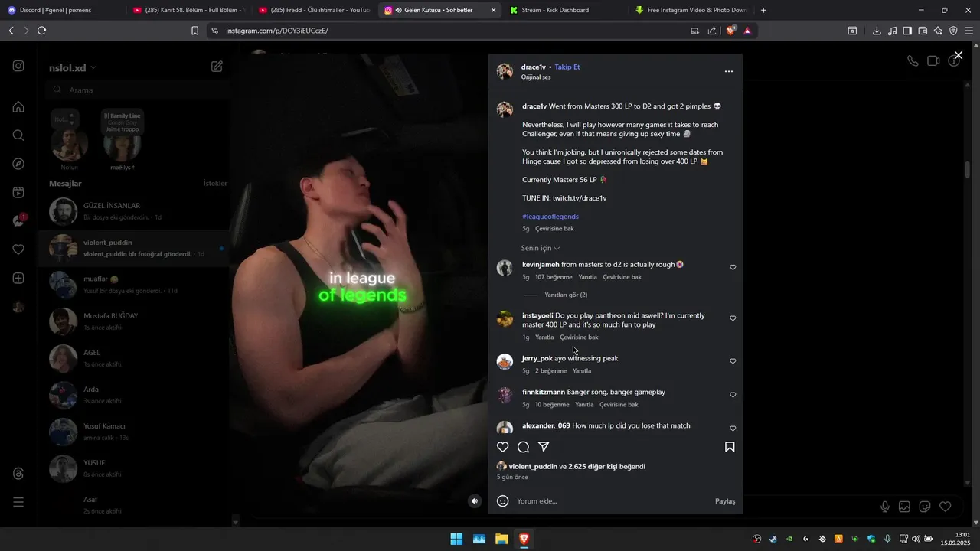Open the nslol.xd account switcher dropdown
Screen dimensions: 980x551
(73, 67)
